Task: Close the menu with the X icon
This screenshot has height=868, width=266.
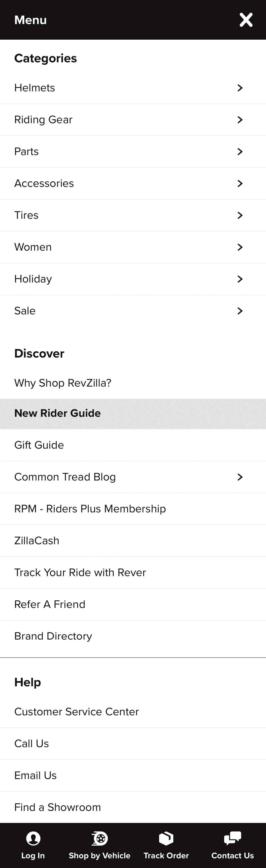Action: [246, 20]
